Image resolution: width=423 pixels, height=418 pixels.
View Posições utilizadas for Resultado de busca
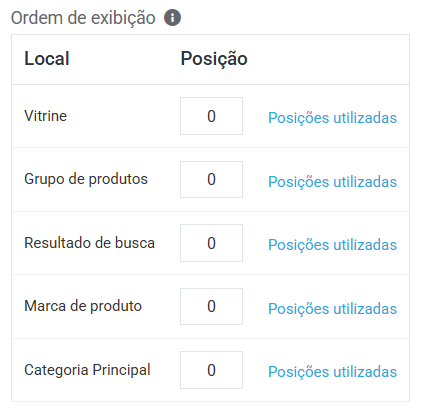(332, 245)
